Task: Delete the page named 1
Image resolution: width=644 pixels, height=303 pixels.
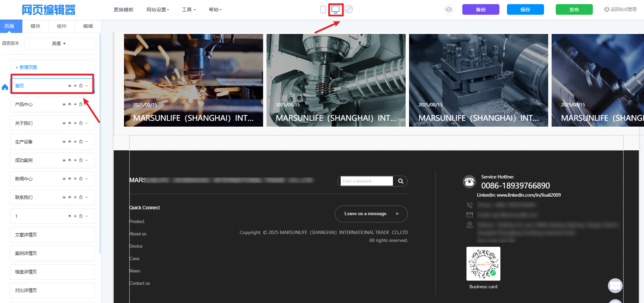Action: pyautogui.click(x=81, y=216)
